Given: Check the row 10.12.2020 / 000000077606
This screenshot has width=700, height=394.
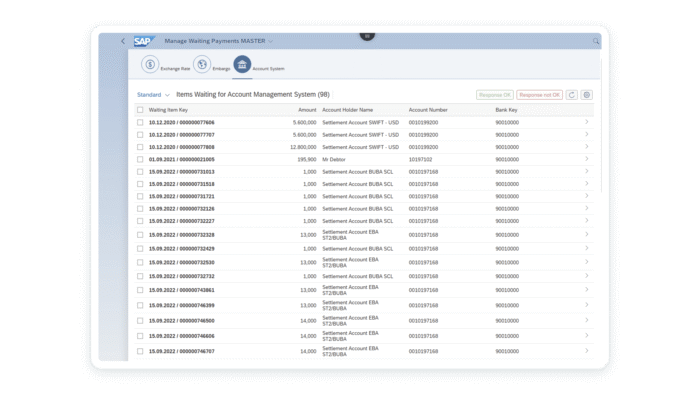Looking at the screenshot, I should (x=140, y=122).
